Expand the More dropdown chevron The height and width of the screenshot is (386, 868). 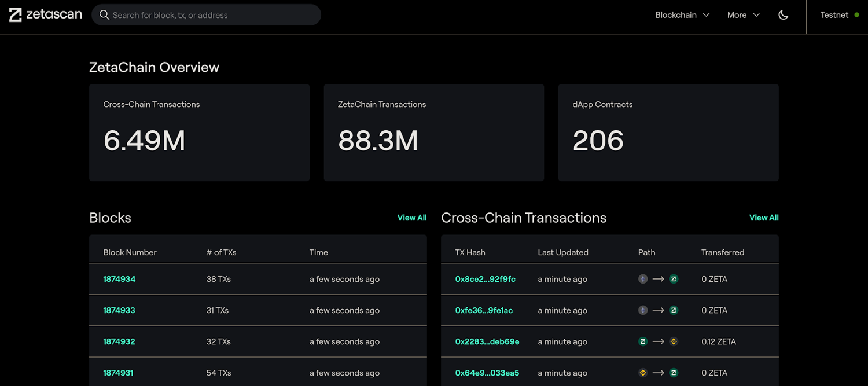(756, 15)
